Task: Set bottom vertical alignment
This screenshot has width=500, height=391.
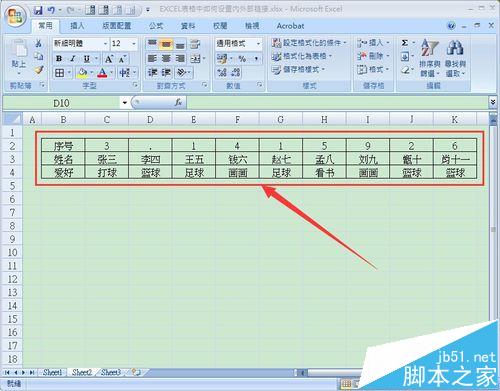Action: [180, 44]
